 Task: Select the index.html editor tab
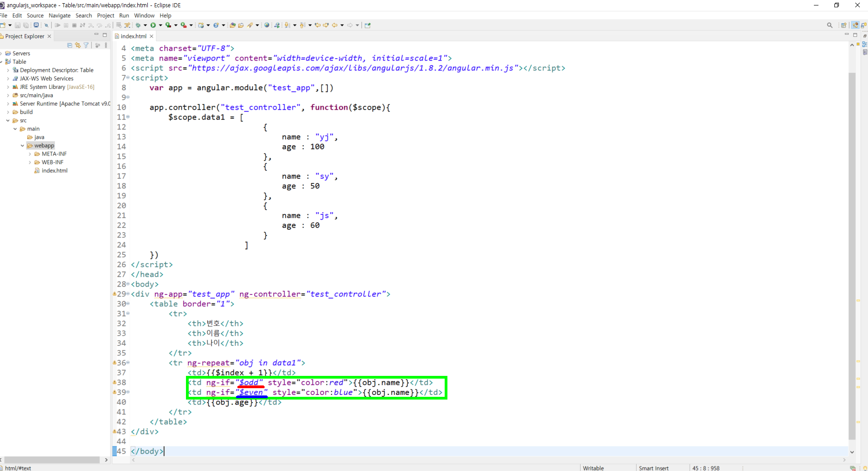pyautogui.click(x=133, y=36)
